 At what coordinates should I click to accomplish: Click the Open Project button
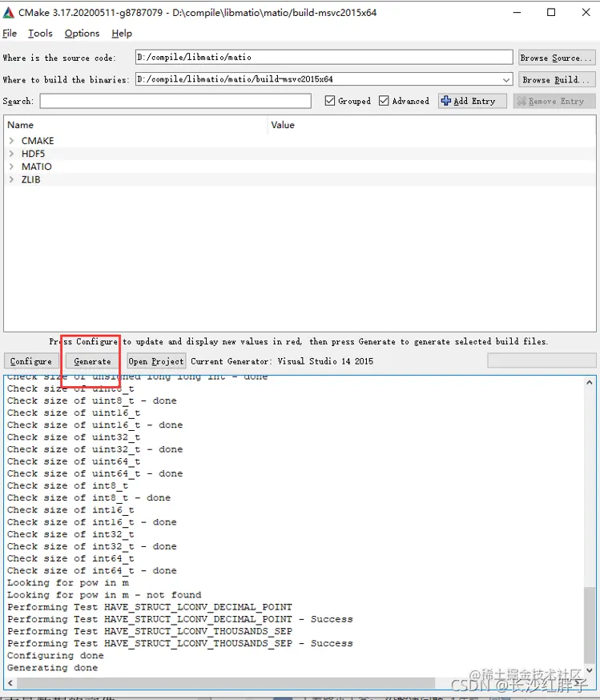tap(155, 361)
